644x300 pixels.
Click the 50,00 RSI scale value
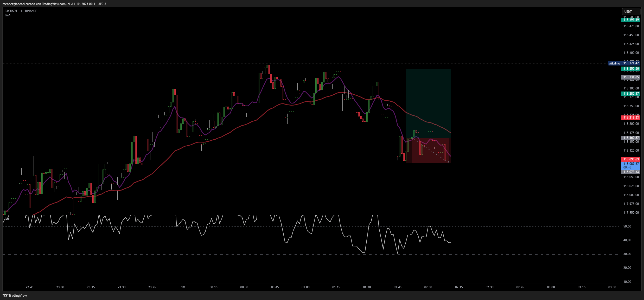[x=627, y=226]
